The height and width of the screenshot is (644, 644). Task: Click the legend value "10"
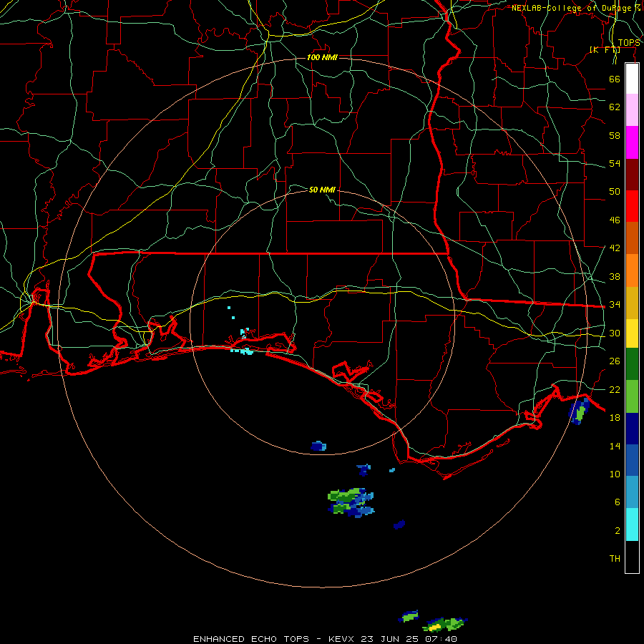[x=615, y=474]
